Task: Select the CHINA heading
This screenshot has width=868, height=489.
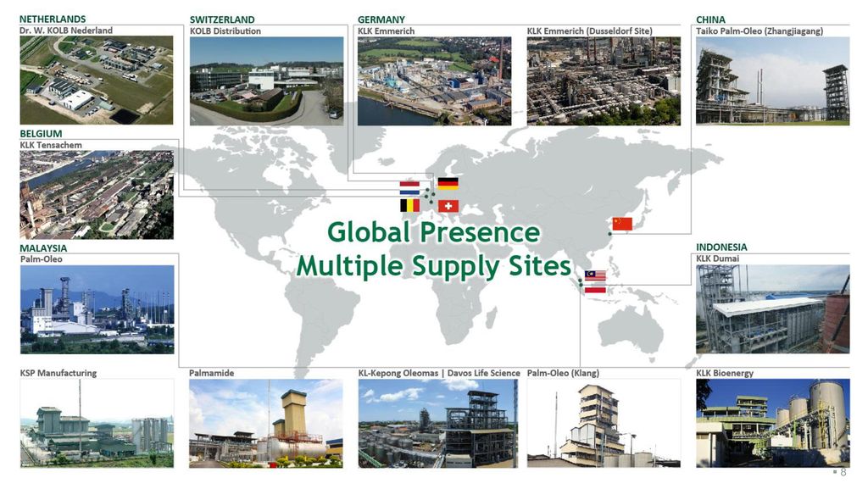Action: point(710,19)
